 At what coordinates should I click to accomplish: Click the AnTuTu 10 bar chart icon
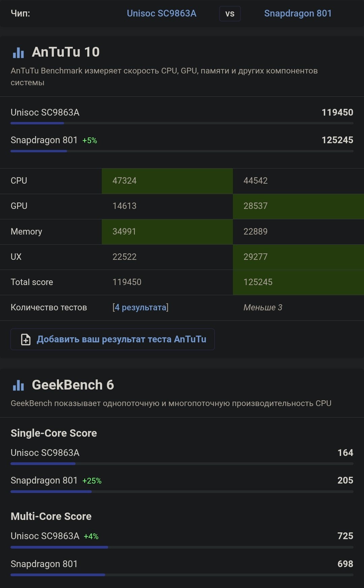coord(18,53)
